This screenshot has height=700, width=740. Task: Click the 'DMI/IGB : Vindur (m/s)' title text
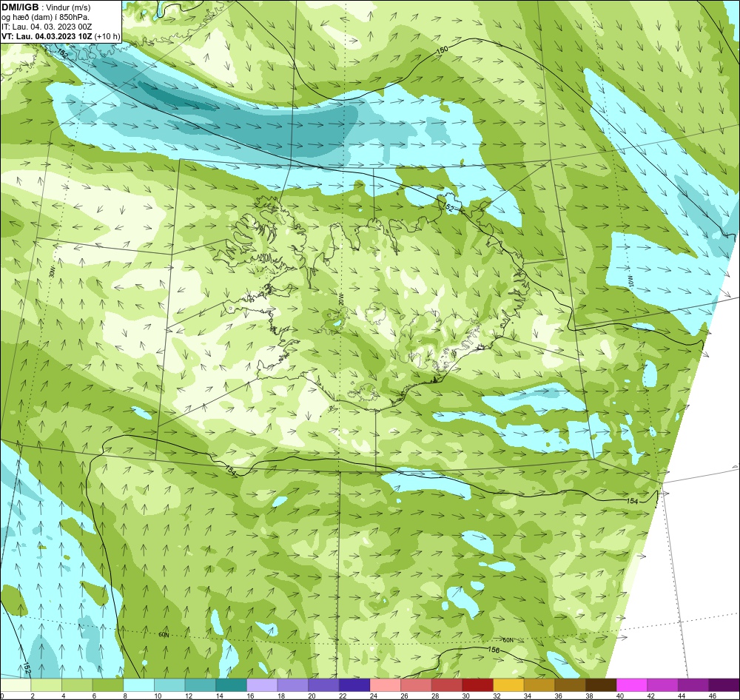tap(46, 7)
